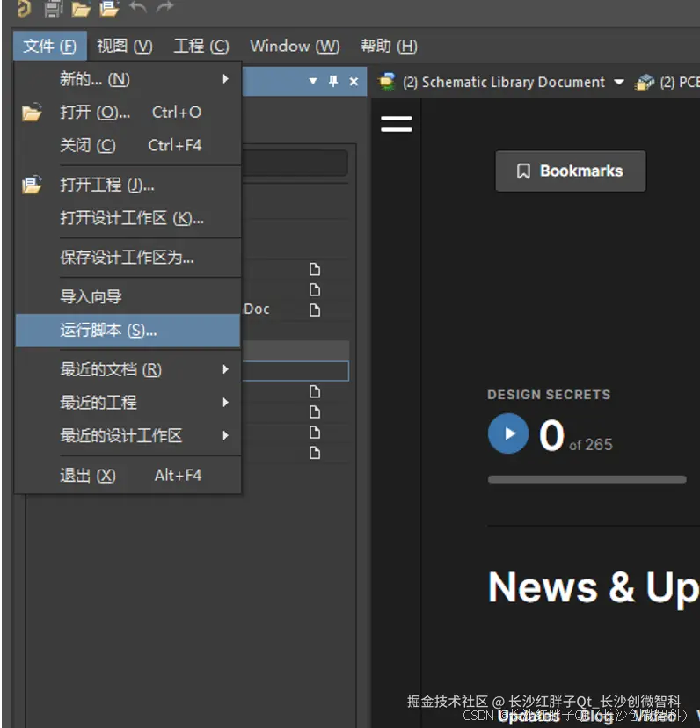Open the 视图 (V) menu
Image resolution: width=700 pixels, height=728 pixels.
click(125, 46)
